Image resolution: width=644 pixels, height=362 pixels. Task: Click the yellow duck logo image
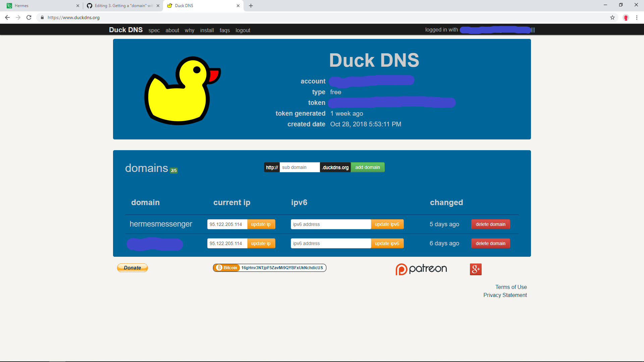[182, 90]
